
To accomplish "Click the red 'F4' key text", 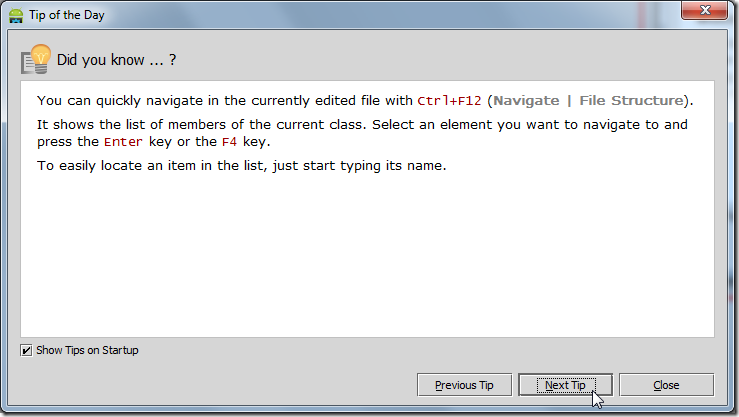I will pyautogui.click(x=229, y=141).
